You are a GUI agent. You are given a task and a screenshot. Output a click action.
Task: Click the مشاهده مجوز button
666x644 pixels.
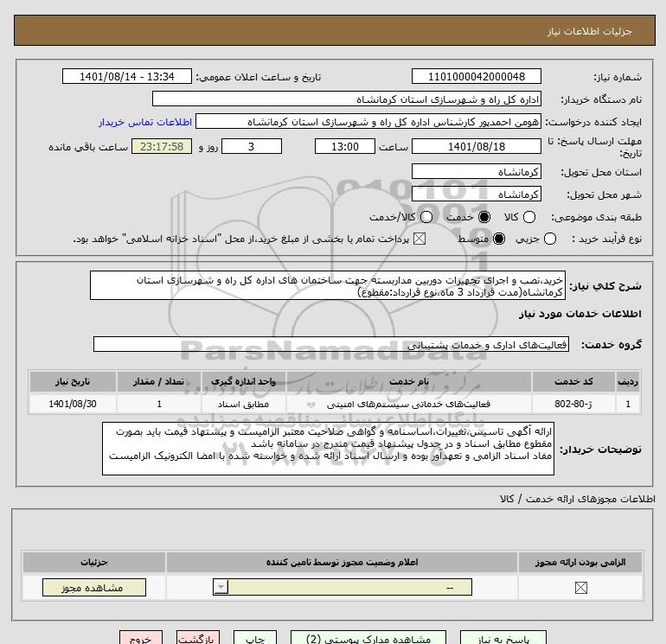coord(94,588)
